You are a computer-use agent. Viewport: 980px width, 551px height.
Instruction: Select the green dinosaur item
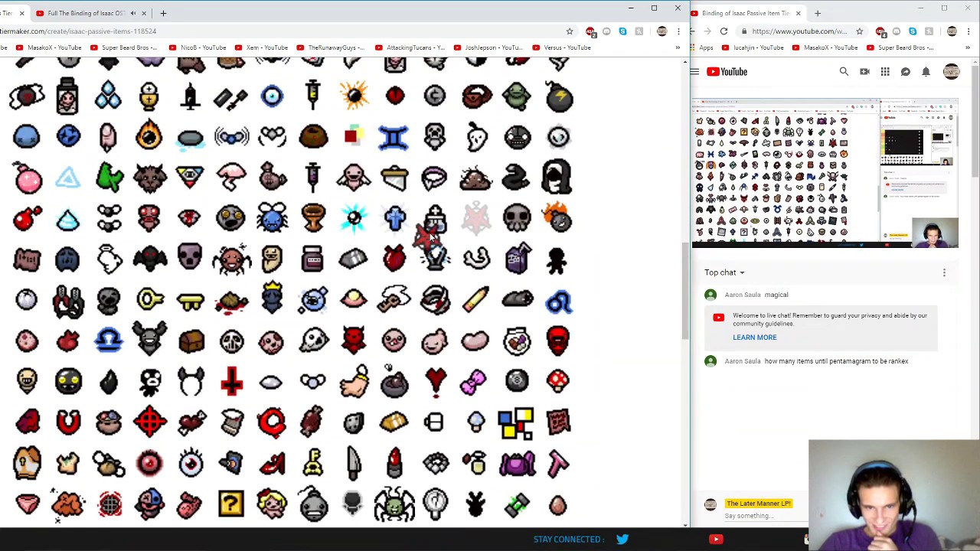109,178
